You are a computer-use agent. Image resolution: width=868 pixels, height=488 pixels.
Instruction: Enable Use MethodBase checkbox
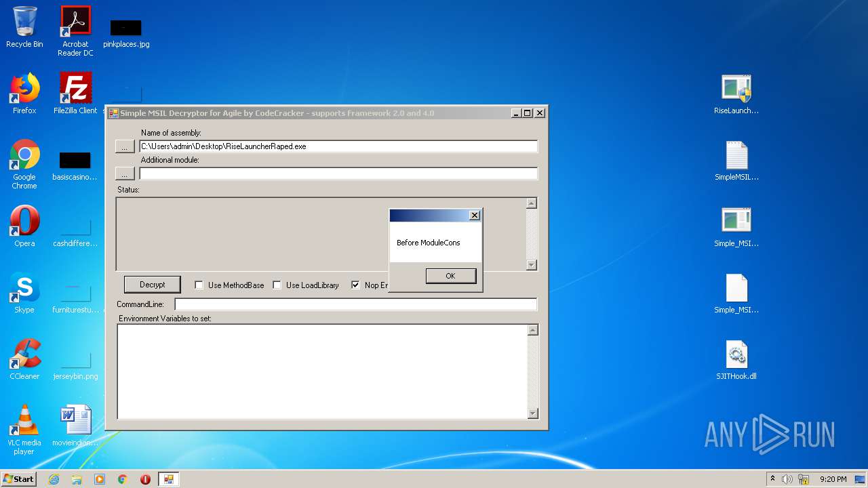(x=199, y=285)
